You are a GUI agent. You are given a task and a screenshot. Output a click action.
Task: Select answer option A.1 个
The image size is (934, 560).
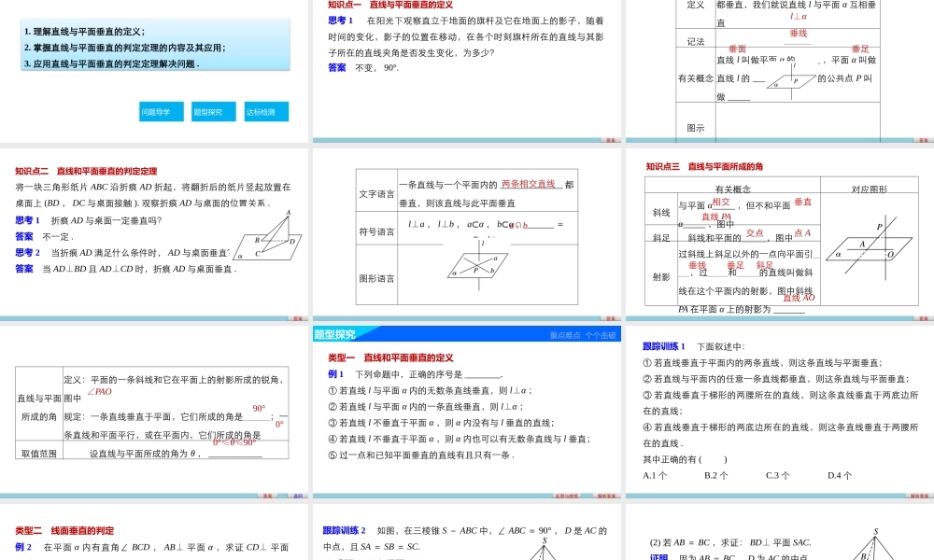coord(655,475)
